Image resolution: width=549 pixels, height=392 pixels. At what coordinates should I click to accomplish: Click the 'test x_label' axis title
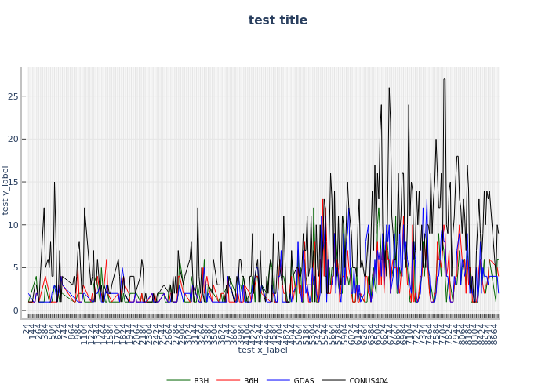click(x=263, y=350)
